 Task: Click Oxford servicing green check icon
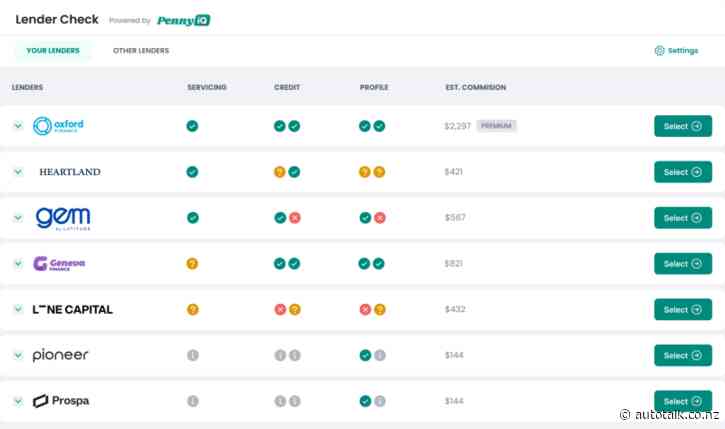(x=192, y=126)
